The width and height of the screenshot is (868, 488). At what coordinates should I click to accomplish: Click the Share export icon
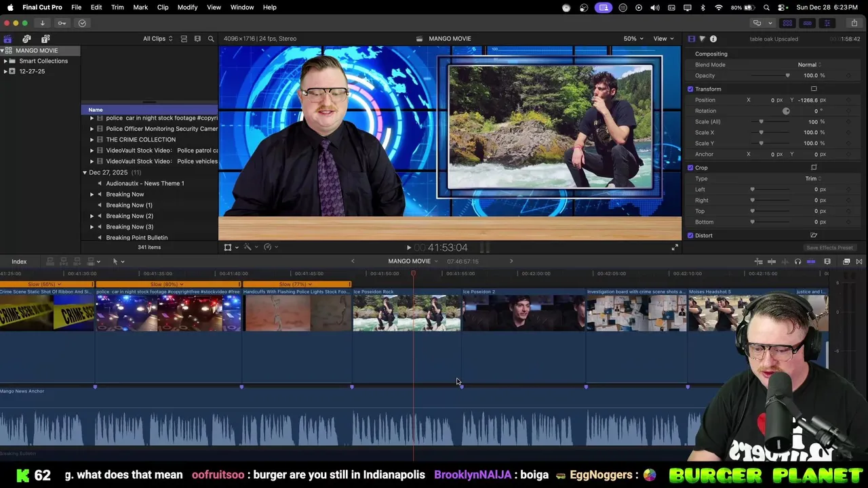click(854, 23)
